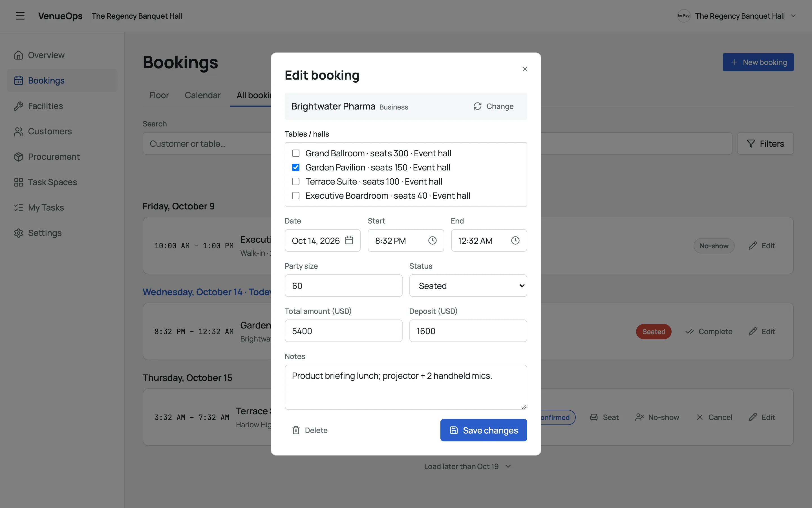Click the Customers people icon

18,131
